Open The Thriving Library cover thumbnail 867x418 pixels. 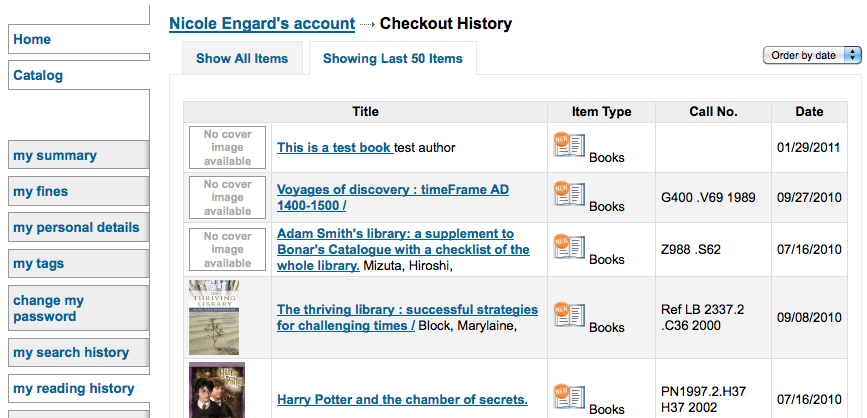(x=214, y=317)
